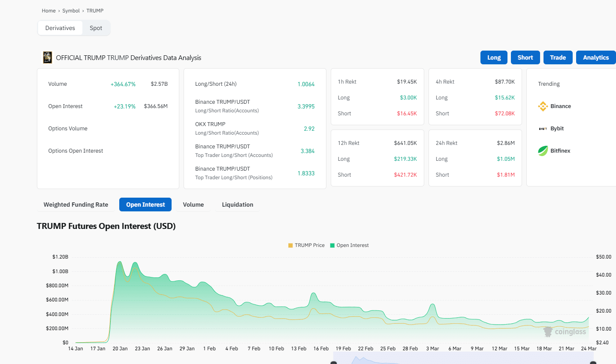This screenshot has height=364, width=616.
Task: Toggle the Open Interest legend series
Action: [x=349, y=245]
